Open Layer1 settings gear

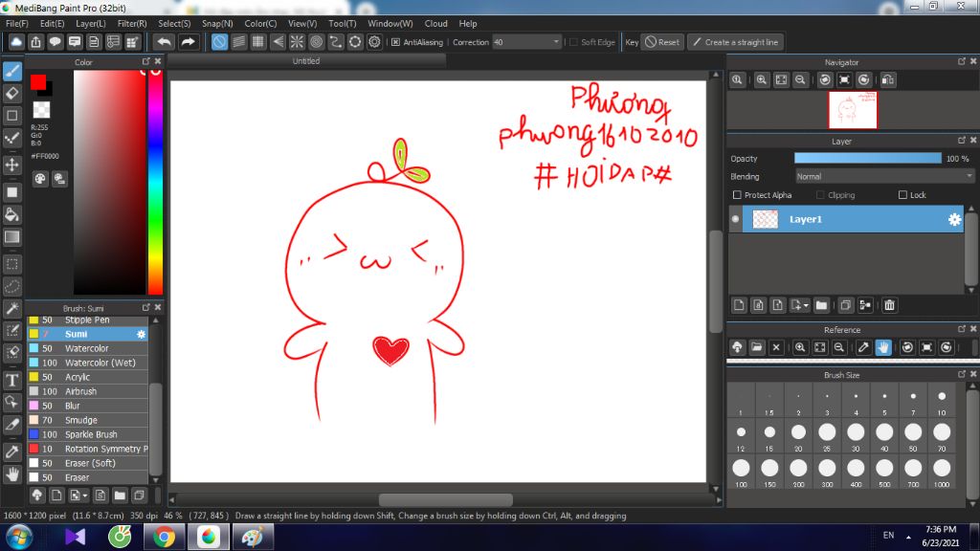(x=954, y=219)
